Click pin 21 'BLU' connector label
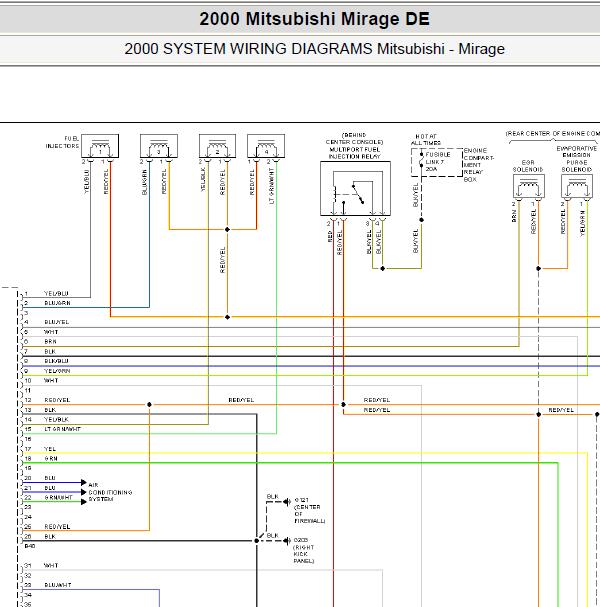The image size is (600, 607). (x=50, y=488)
